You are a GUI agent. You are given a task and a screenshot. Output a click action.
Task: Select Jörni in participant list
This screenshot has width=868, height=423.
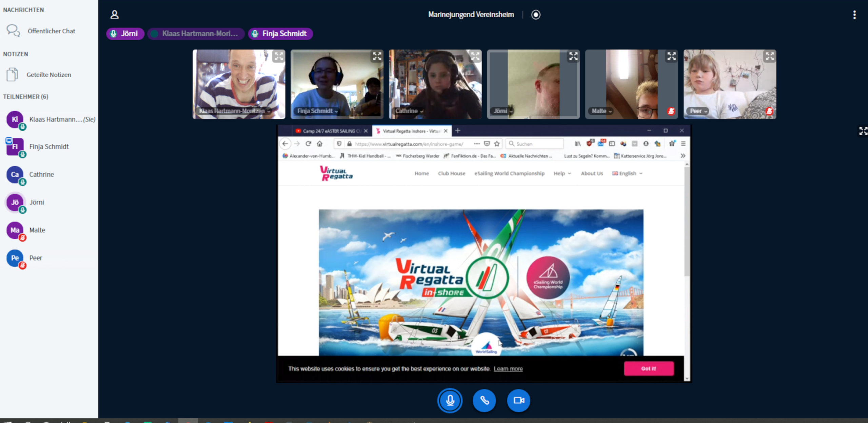49,203
